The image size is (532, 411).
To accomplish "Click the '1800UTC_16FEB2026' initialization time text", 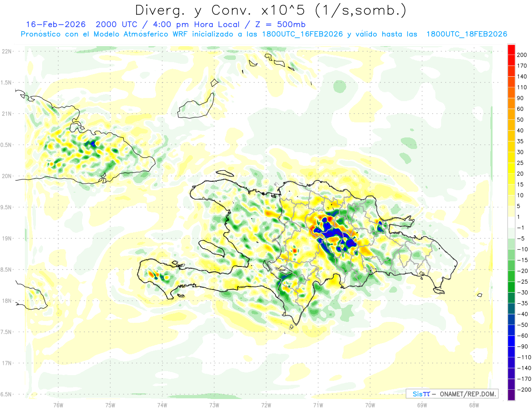I will [x=302, y=34].
